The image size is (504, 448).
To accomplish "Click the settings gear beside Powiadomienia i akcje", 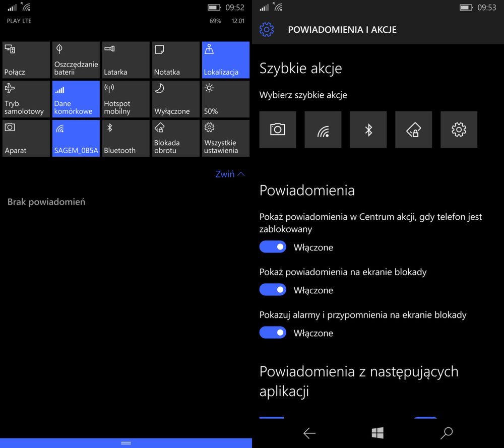I will pyautogui.click(x=267, y=30).
